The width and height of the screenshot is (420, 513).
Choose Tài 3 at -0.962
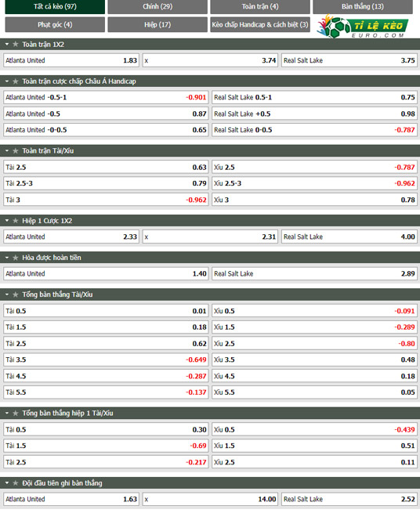106,200
